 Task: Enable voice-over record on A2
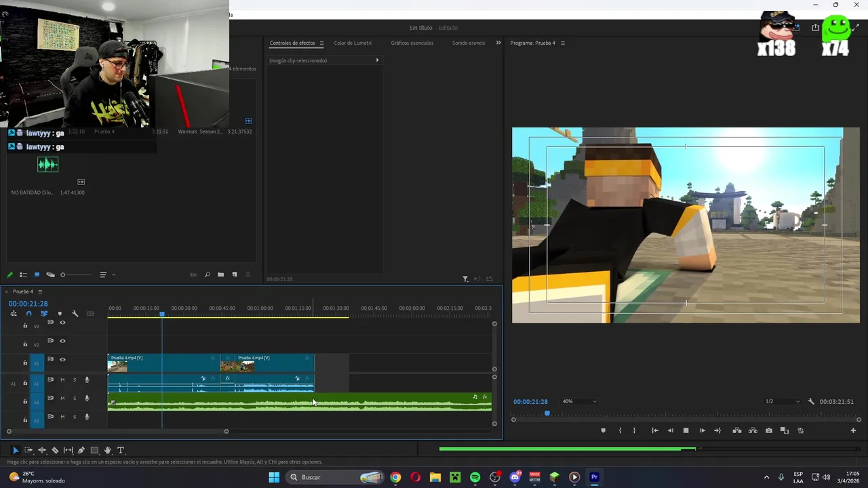point(87,398)
